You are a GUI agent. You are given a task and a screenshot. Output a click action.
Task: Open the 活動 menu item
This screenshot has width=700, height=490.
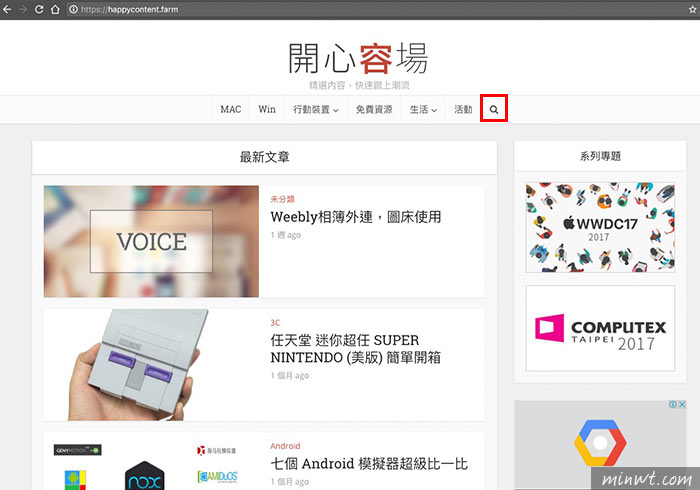[x=463, y=109]
